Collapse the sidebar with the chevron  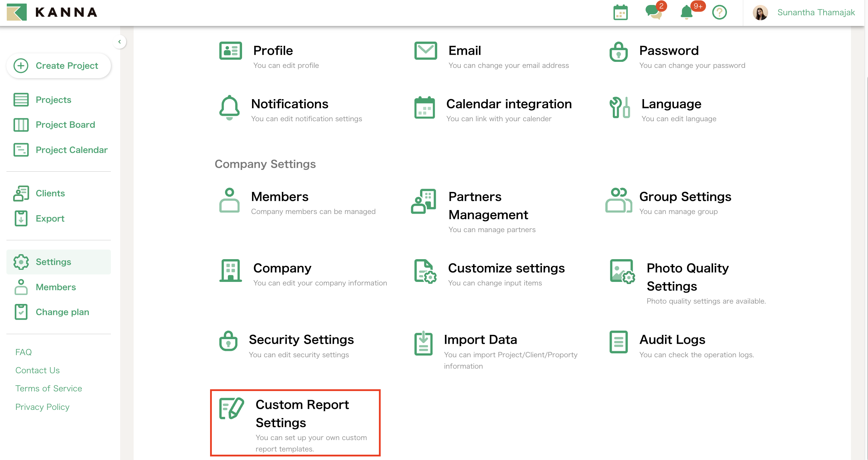(119, 42)
